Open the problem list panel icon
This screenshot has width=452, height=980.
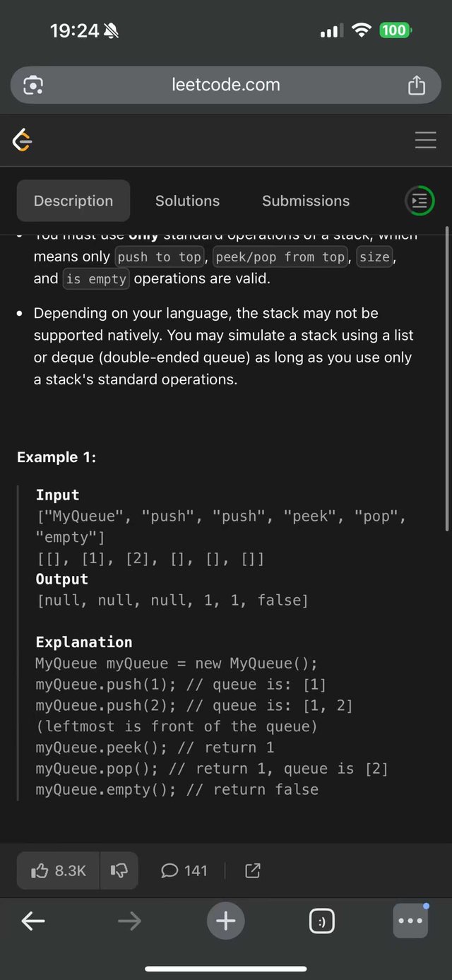click(x=420, y=201)
